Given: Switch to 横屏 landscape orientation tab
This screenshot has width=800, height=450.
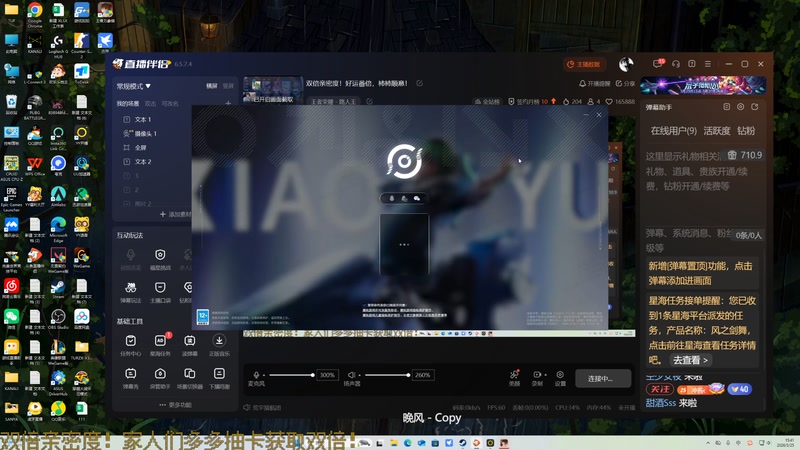Looking at the screenshot, I should pyautogui.click(x=212, y=86).
